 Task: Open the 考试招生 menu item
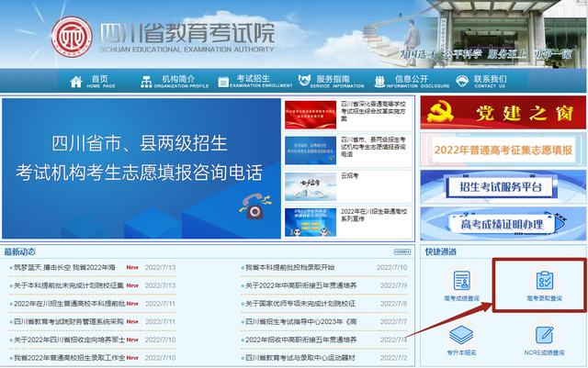click(x=261, y=81)
